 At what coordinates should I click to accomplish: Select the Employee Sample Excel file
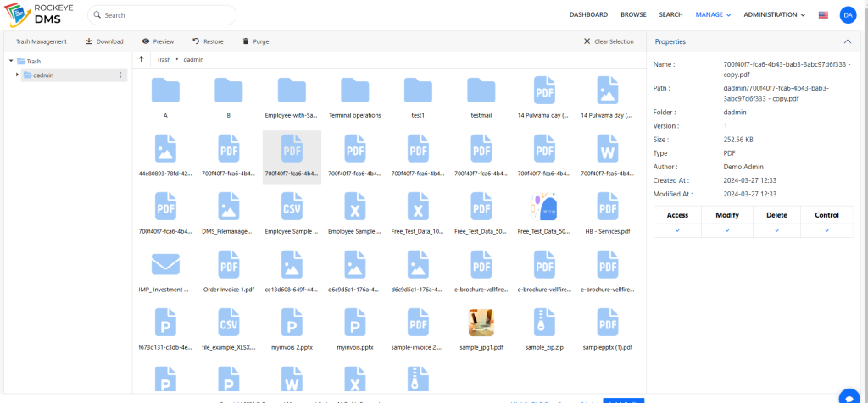[355, 213]
